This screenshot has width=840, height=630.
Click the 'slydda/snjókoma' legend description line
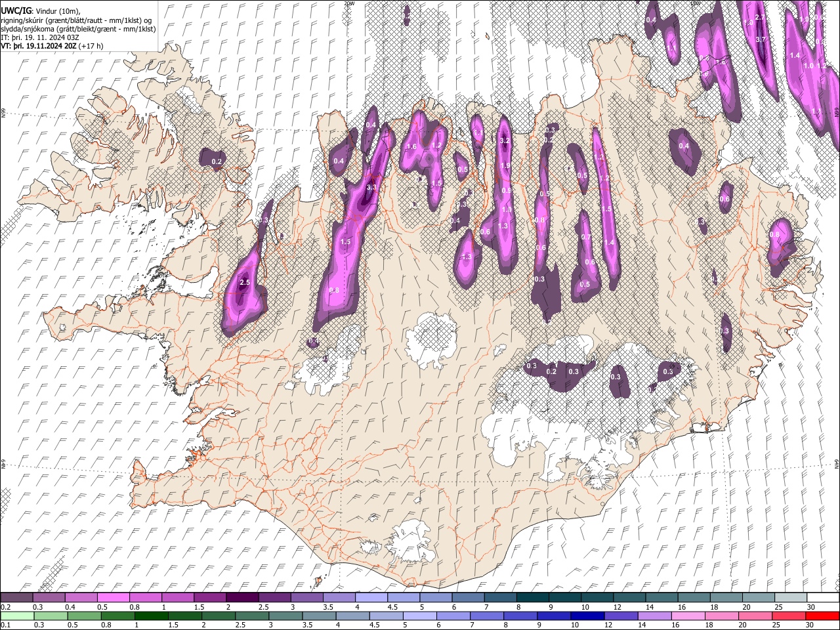coord(78,29)
